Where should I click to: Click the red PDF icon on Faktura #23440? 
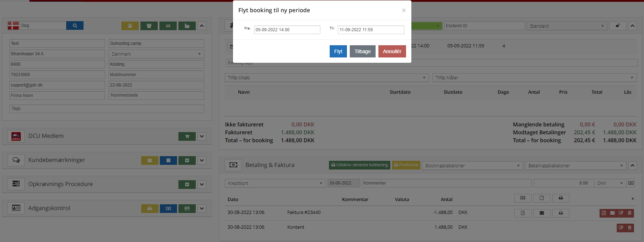pyautogui.click(x=604, y=213)
